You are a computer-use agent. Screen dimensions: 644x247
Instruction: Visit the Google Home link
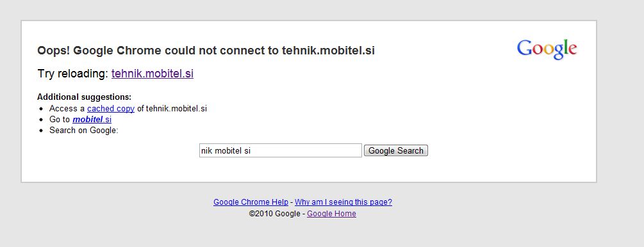[x=331, y=214]
